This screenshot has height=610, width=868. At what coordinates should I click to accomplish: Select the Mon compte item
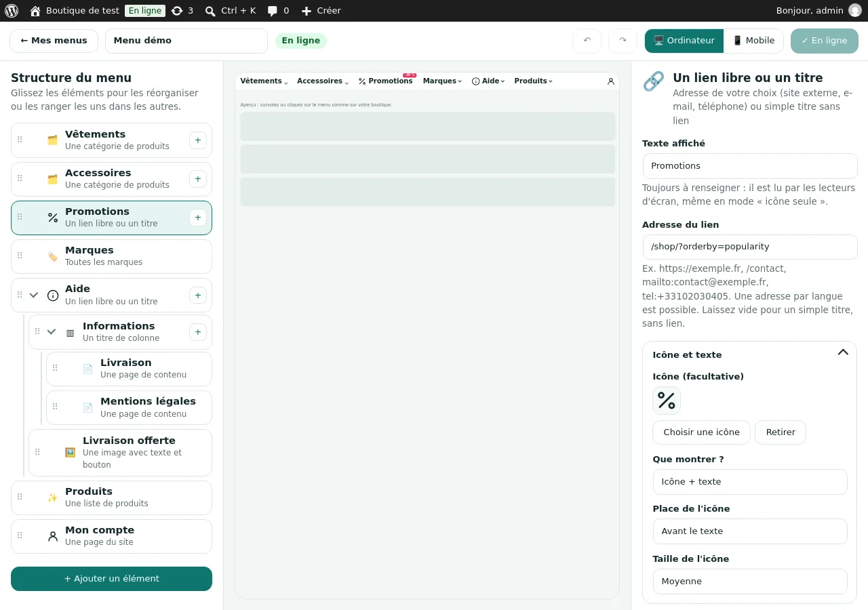(x=111, y=536)
